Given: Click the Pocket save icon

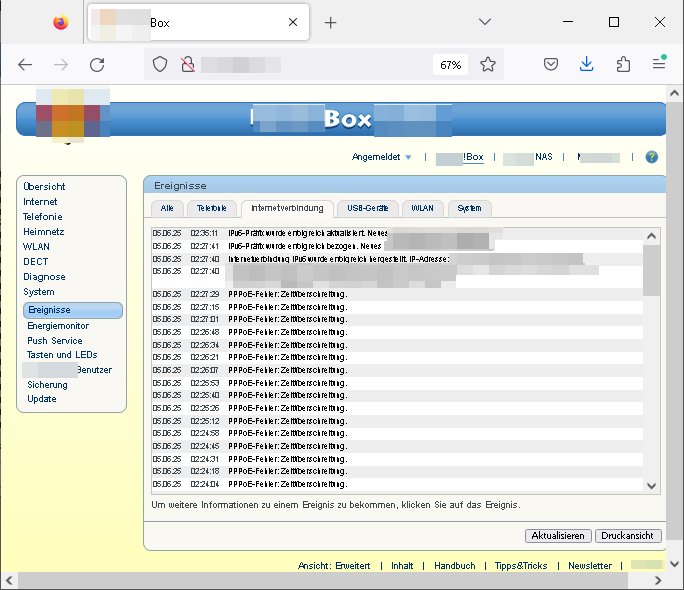Looking at the screenshot, I should (551, 64).
